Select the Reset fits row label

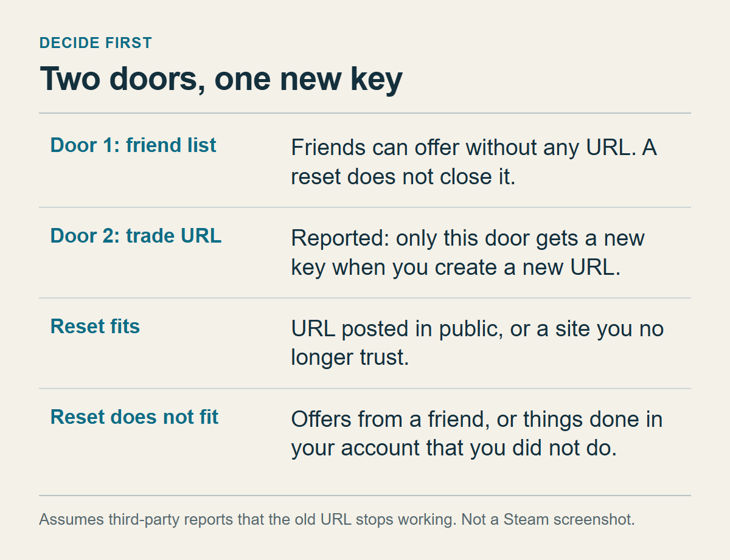pos(95,327)
